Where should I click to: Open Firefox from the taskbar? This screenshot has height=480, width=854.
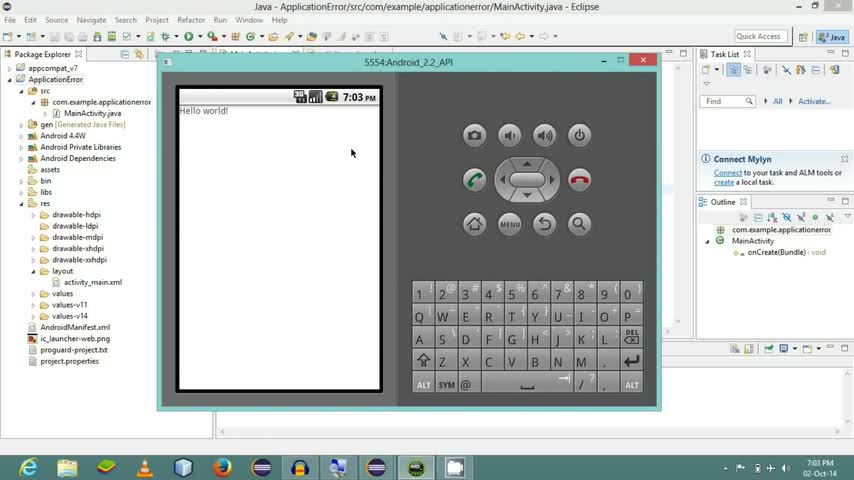(222, 467)
